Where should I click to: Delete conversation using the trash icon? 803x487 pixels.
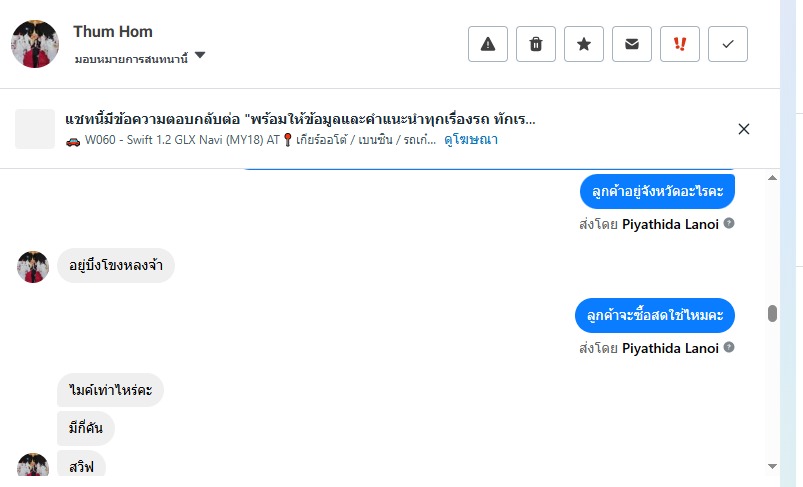tap(536, 44)
